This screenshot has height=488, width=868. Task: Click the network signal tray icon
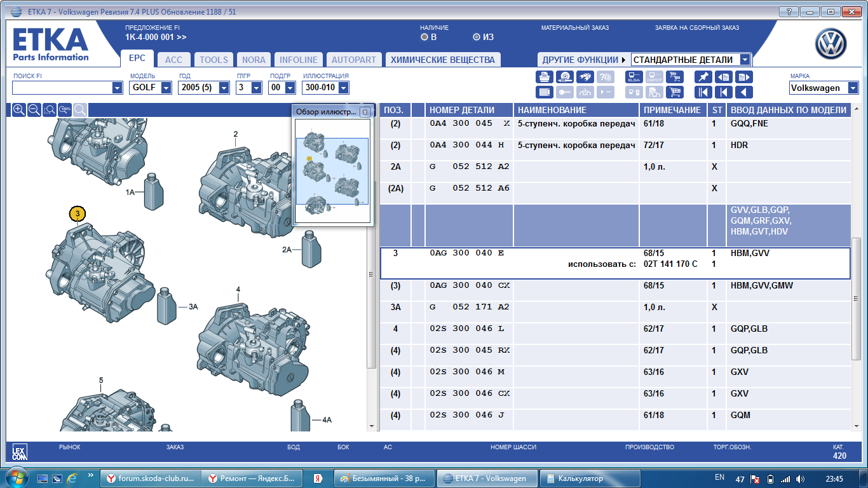785,478
